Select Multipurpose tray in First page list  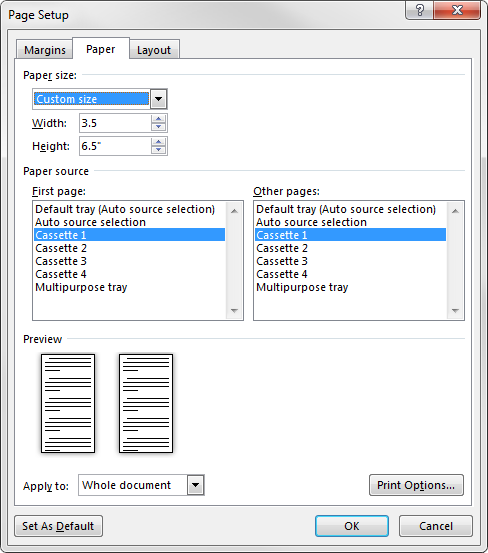129,287
